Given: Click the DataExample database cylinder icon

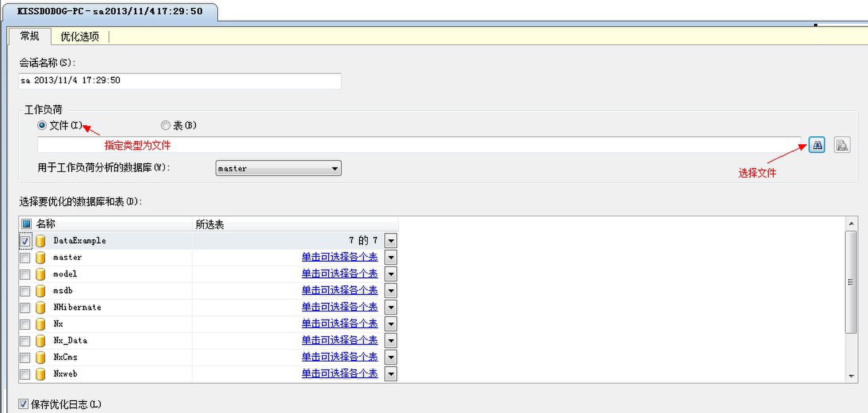Looking at the screenshot, I should (x=40, y=241).
